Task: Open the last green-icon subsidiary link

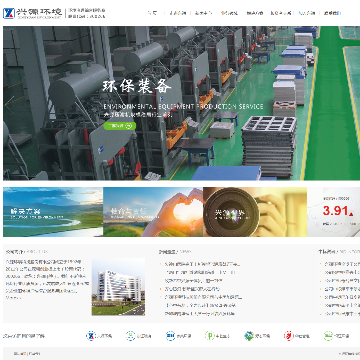Action: coord(336,336)
